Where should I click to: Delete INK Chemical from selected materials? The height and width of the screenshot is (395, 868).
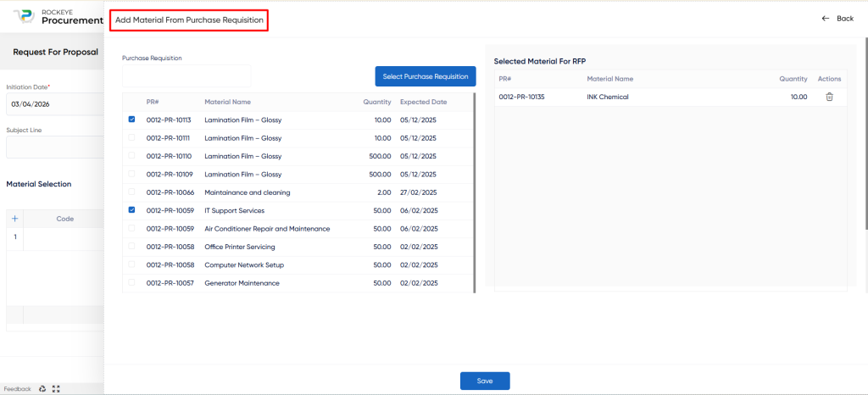(829, 97)
